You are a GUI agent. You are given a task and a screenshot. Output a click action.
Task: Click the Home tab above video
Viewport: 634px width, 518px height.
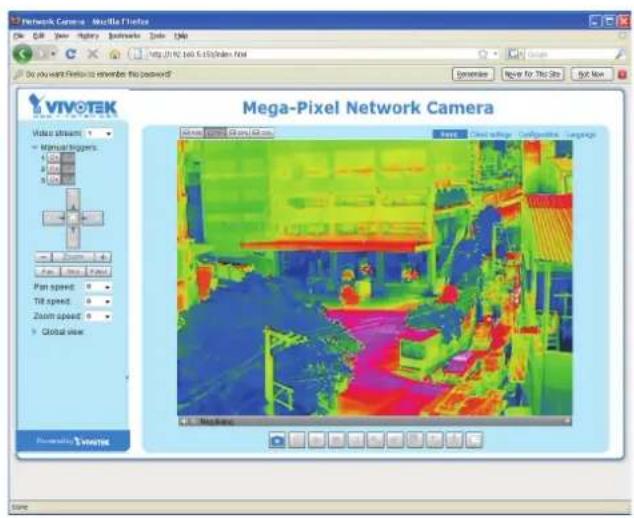point(450,134)
